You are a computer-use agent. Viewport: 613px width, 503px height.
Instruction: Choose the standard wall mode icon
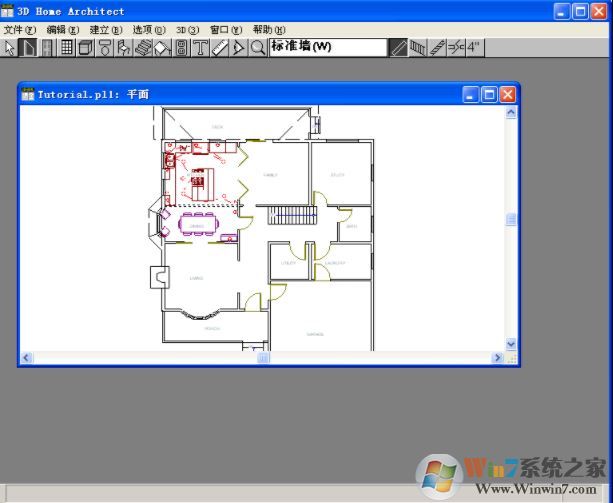click(x=398, y=48)
